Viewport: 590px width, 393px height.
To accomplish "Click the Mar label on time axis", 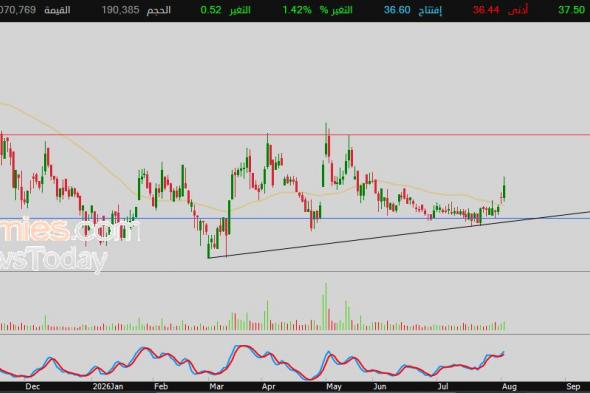I will point(217,387).
